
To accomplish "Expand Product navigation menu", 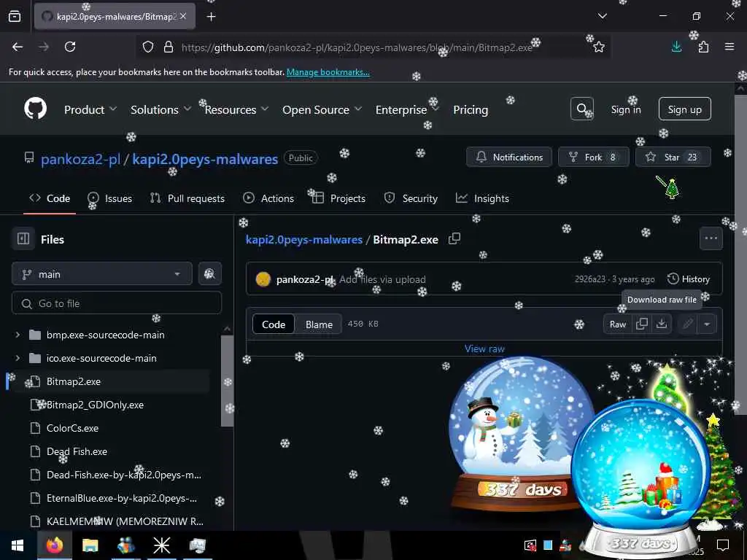I will [x=90, y=109].
